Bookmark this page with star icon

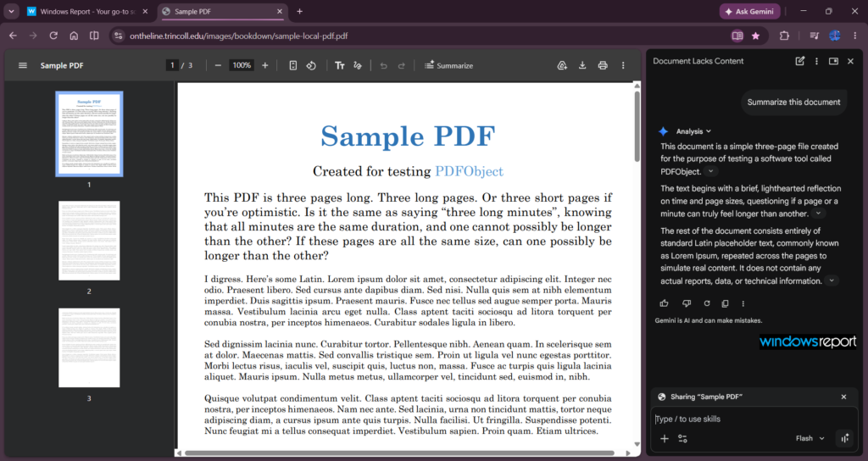click(755, 36)
